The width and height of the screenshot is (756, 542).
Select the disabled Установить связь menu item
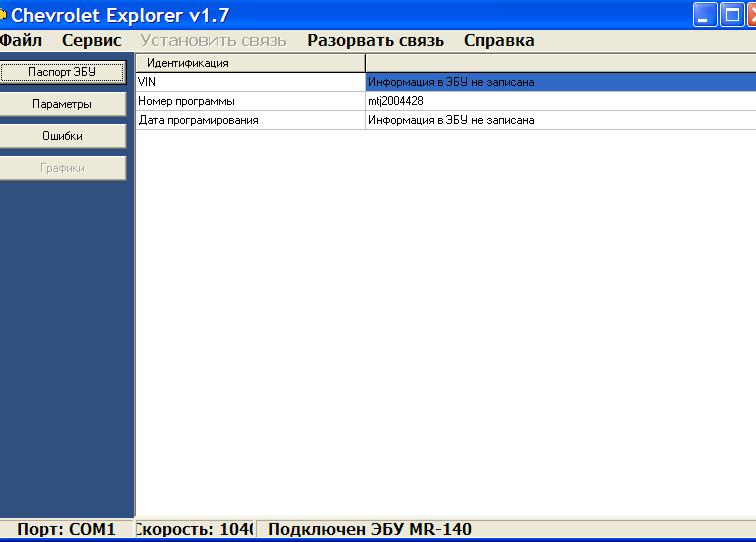[x=213, y=41]
